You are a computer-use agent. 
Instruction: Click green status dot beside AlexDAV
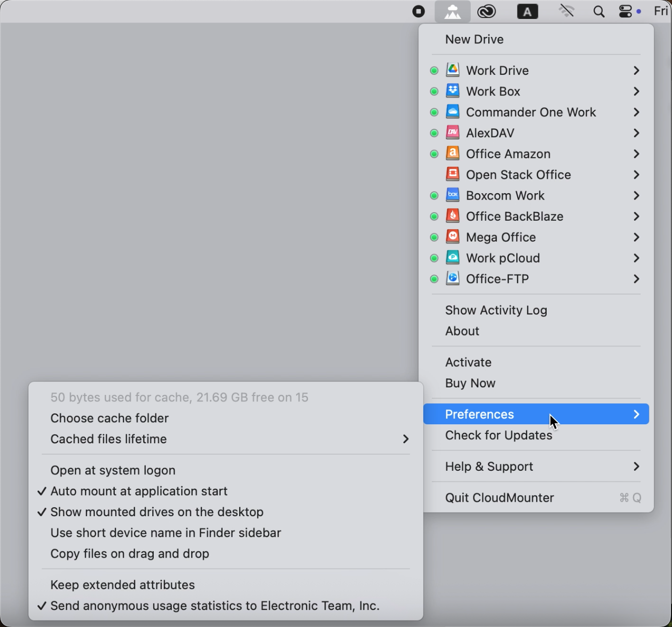point(434,133)
